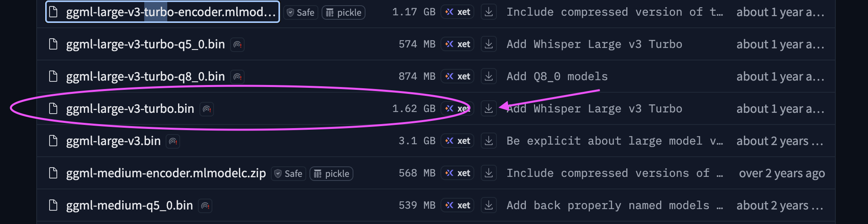Open ggml-large-v3-turbo-q8_0.bin file link
The image size is (868, 224).
click(x=145, y=77)
